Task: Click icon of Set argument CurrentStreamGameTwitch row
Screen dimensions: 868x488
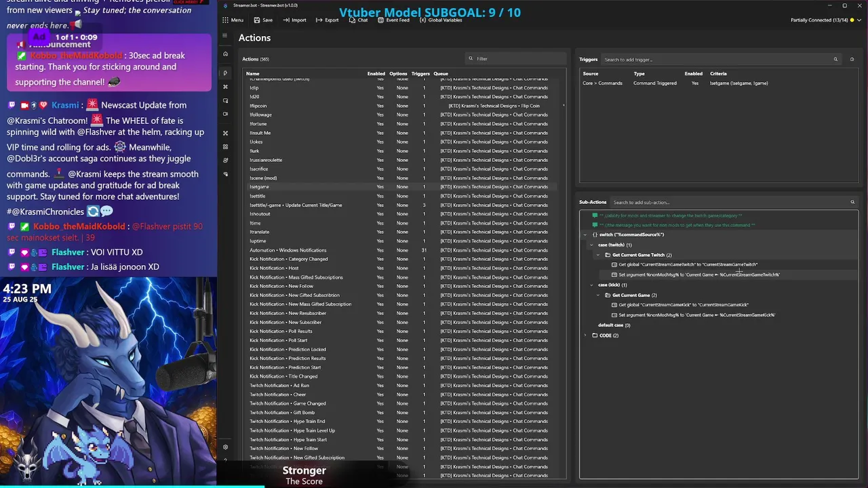Action: coord(614,275)
